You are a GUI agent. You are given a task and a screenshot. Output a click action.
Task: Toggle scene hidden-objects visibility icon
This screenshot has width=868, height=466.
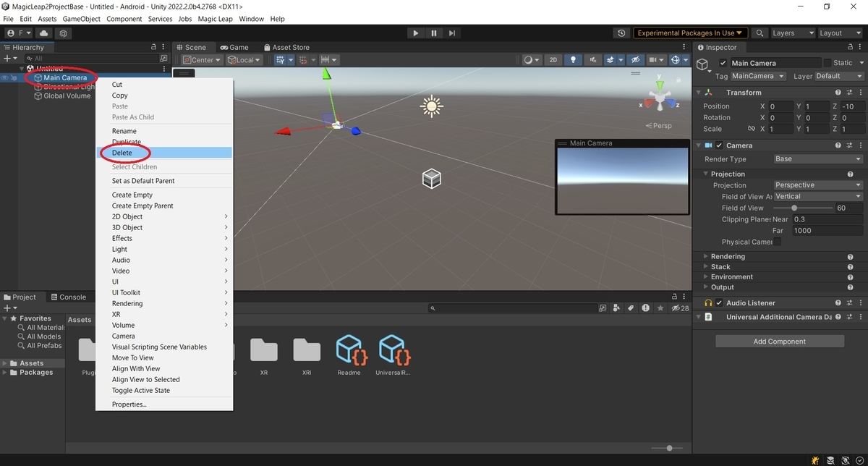point(635,60)
